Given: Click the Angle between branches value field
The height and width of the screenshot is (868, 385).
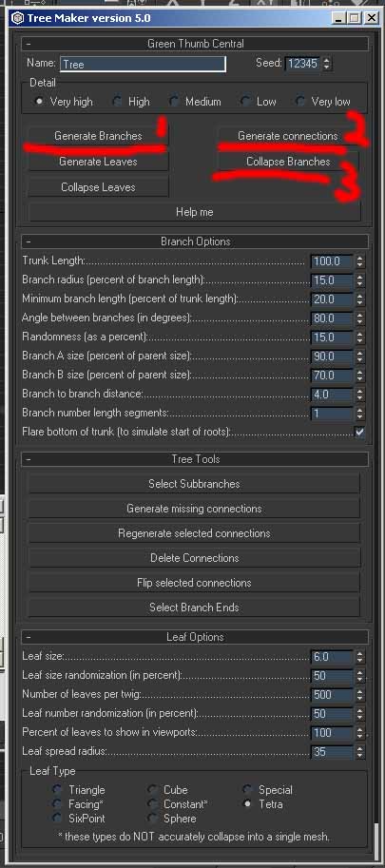Looking at the screenshot, I should [x=332, y=318].
